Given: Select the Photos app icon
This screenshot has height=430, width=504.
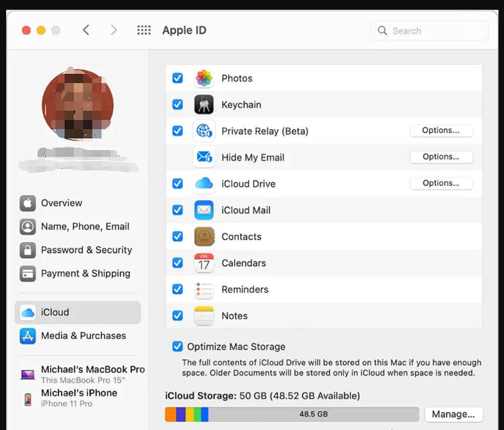Looking at the screenshot, I should click(204, 78).
